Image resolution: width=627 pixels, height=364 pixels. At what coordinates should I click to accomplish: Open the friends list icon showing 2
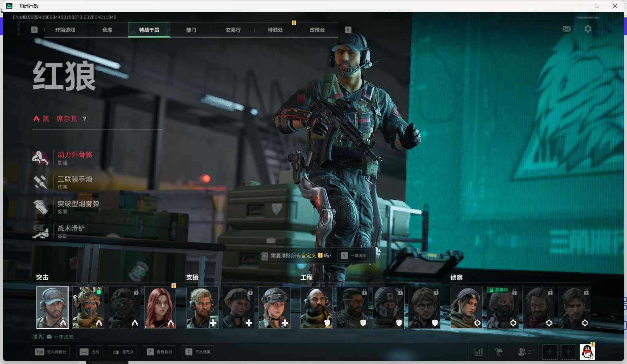(x=524, y=352)
